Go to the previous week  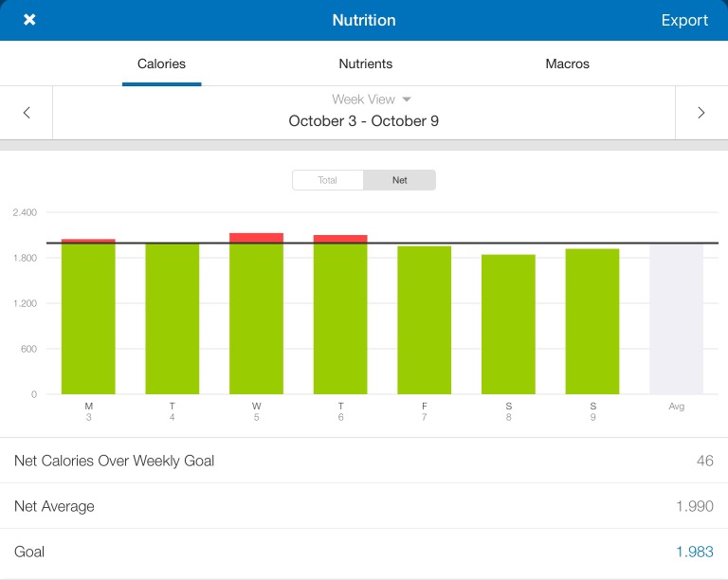tap(27, 113)
